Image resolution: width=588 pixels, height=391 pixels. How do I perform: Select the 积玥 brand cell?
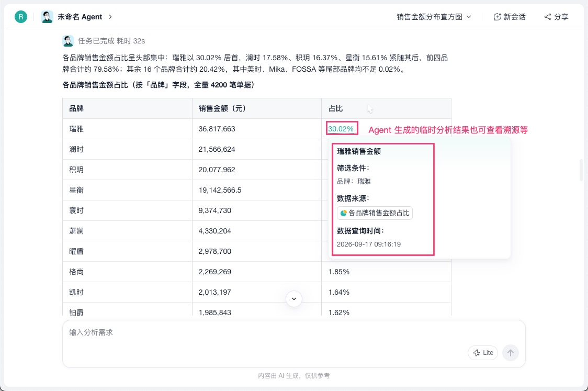(128, 170)
